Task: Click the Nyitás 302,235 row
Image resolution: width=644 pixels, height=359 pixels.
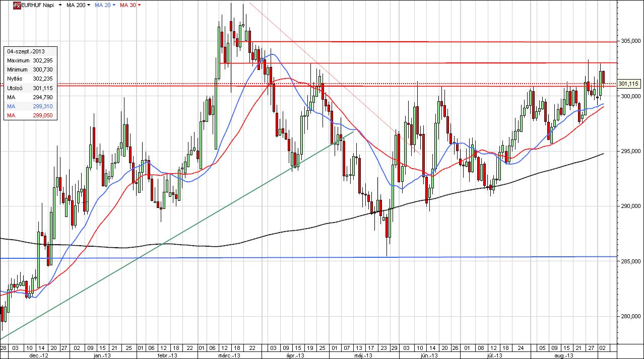Action: coord(30,79)
